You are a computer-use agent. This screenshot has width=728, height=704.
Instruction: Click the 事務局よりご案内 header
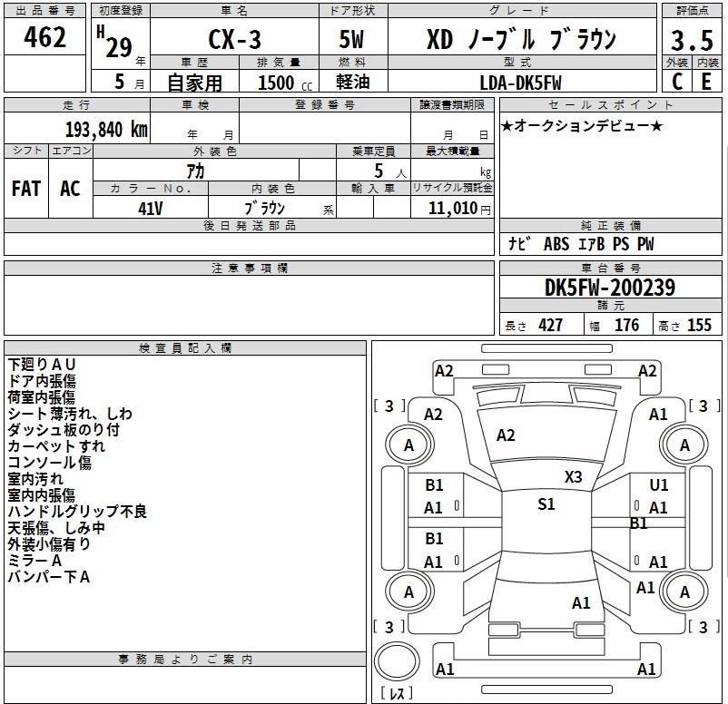click(185, 660)
